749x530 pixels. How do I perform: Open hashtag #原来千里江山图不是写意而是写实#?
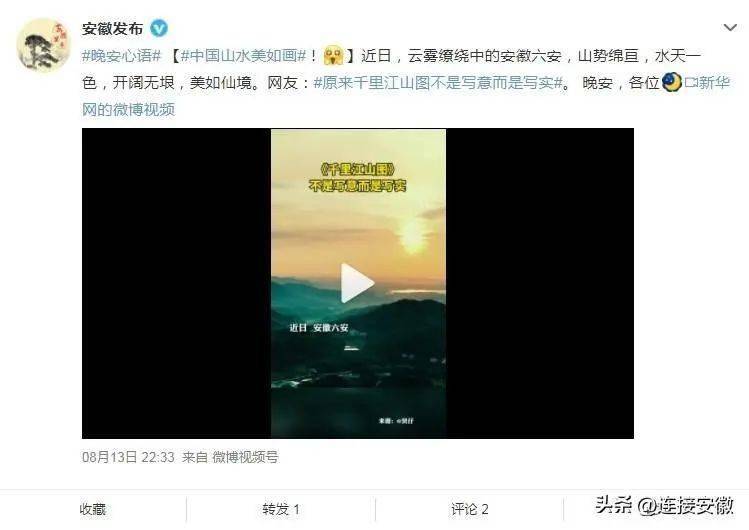[x=438, y=83]
